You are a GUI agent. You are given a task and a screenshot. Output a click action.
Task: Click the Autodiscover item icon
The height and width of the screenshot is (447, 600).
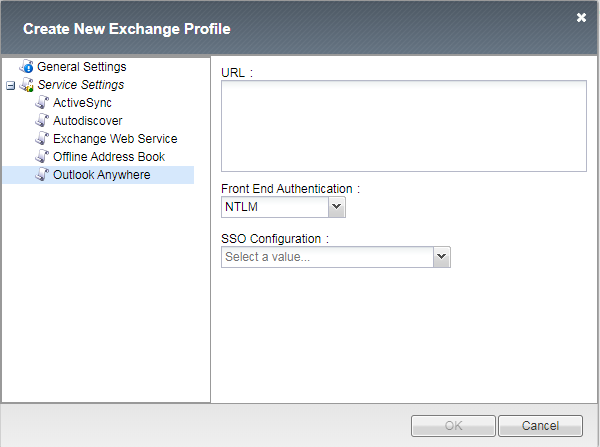click(41, 121)
